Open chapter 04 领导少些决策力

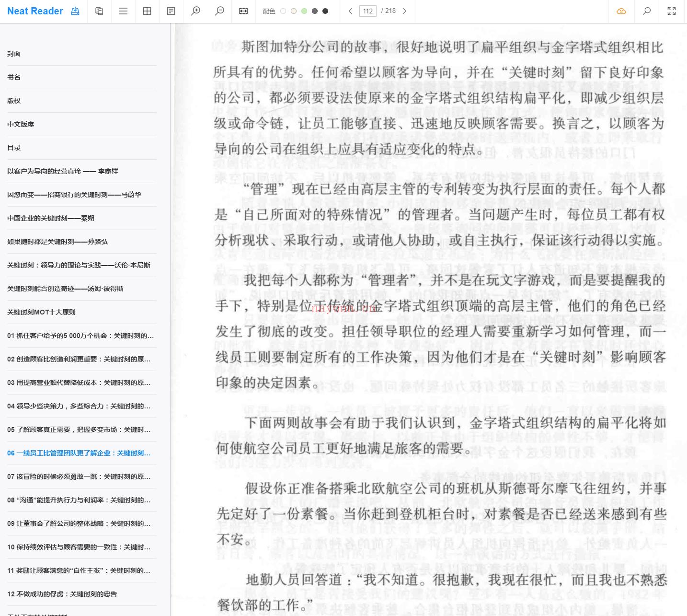[x=82, y=406]
